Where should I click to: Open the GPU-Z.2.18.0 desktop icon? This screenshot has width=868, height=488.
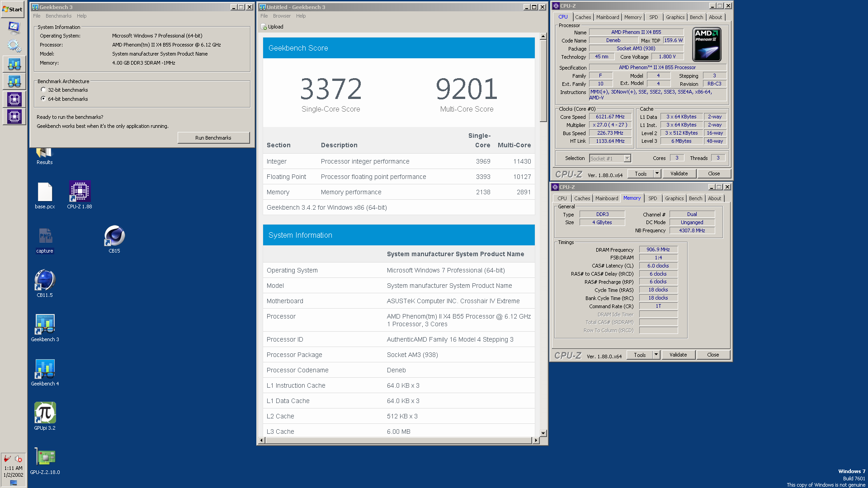(45, 460)
